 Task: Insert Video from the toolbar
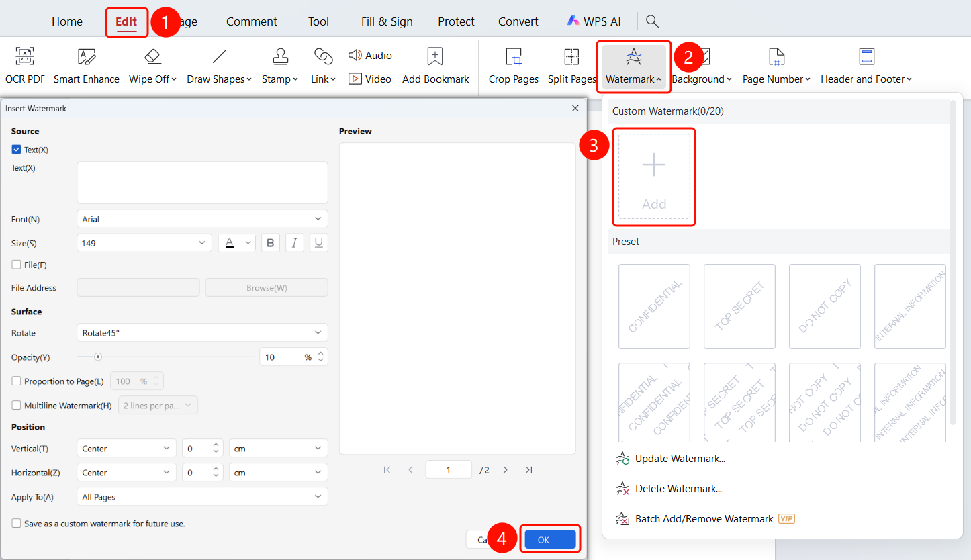[370, 79]
